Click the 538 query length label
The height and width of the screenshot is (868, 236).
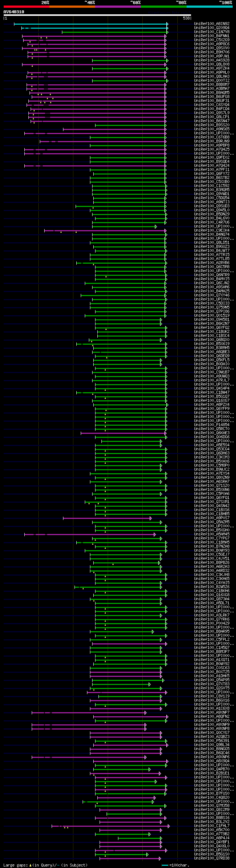pos(186,18)
